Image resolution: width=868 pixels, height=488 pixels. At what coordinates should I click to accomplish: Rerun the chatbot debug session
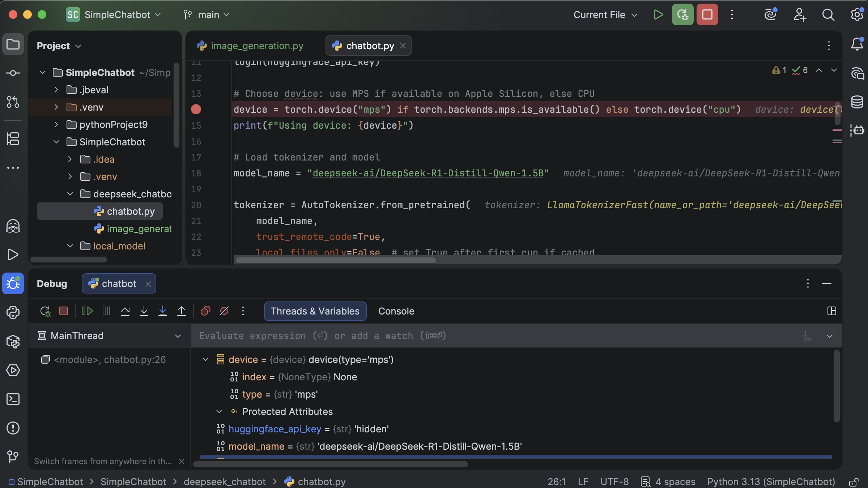(45, 311)
